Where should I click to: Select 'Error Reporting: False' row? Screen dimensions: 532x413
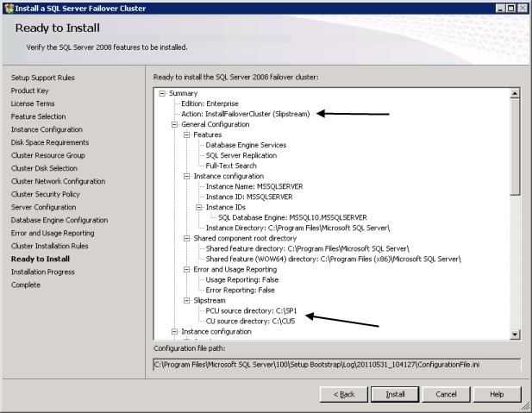point(241,291)
